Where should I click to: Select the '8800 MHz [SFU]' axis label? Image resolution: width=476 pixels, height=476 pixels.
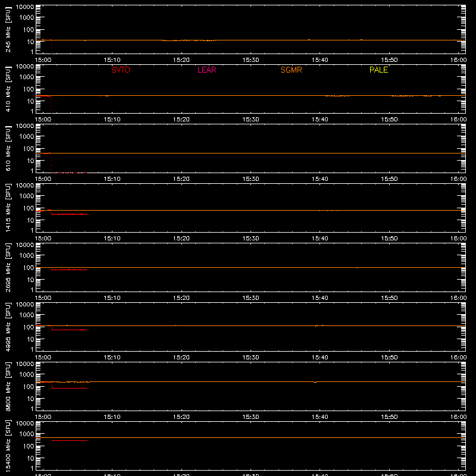click(x=8, y=387)
